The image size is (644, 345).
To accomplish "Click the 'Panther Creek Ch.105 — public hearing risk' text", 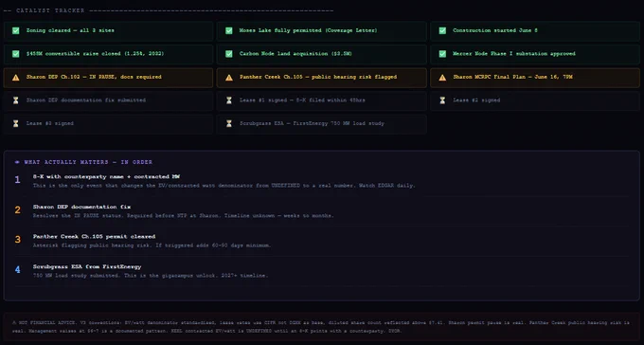I will coord(307,77).
